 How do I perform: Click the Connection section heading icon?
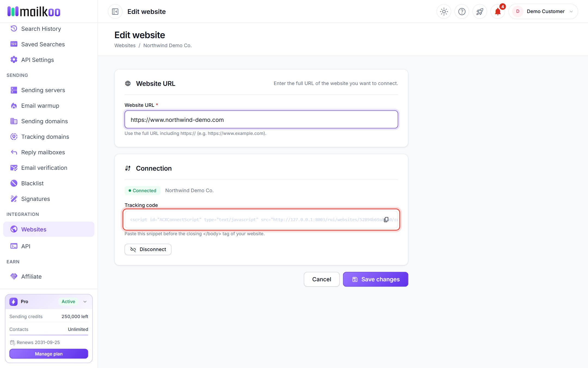[x=128, y=168]
